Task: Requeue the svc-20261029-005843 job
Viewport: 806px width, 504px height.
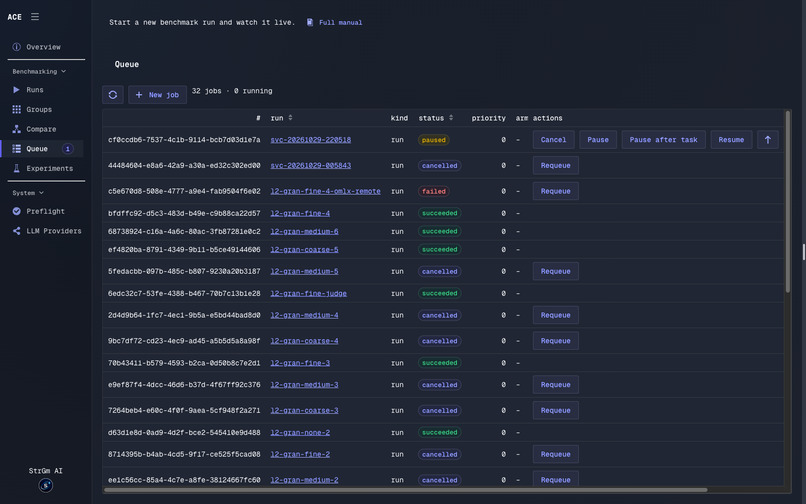Action: click(556, 165)
